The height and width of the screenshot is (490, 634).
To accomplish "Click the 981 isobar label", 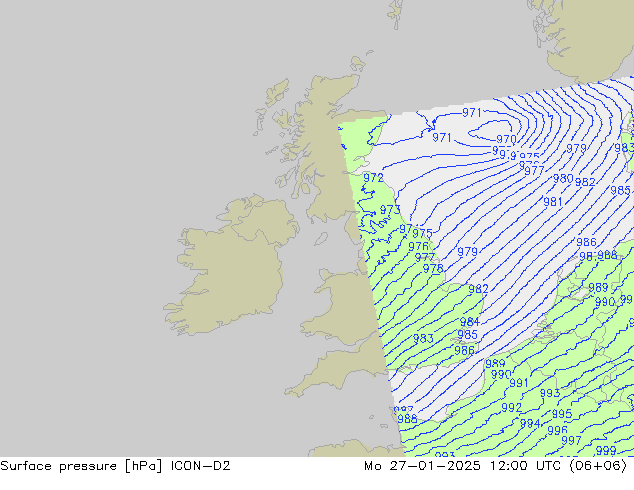I will (x=553, y=201).
